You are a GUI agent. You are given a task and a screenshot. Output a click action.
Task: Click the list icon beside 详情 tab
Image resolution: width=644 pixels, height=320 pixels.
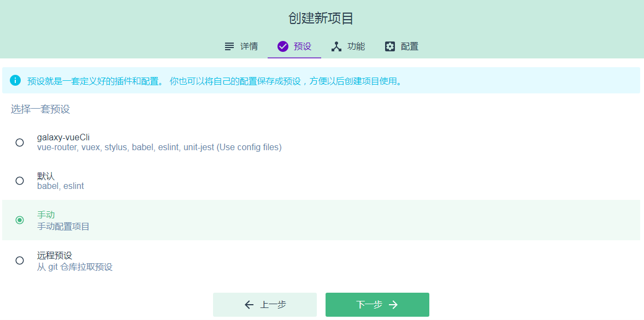click(229, 46)
